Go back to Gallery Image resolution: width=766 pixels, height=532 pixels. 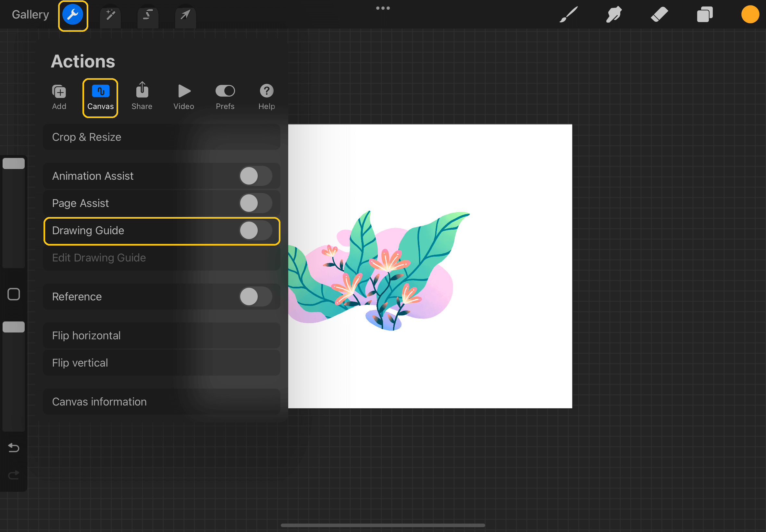point(30,15)
